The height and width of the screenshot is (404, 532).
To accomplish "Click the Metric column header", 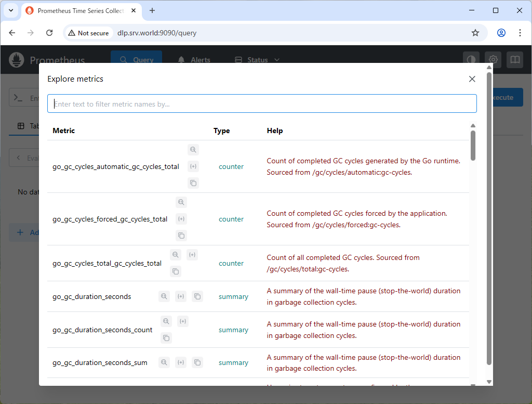I will (64, 131).
